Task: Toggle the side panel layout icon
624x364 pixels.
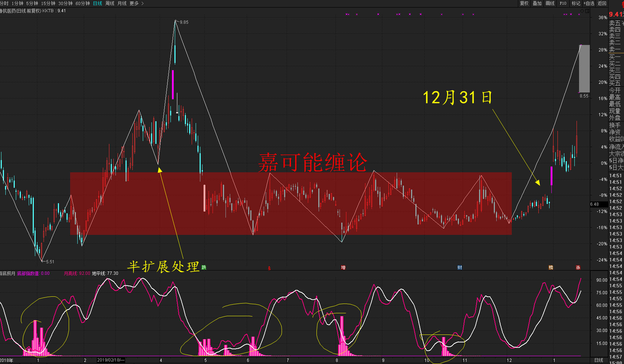Action: tap(587, 11)
